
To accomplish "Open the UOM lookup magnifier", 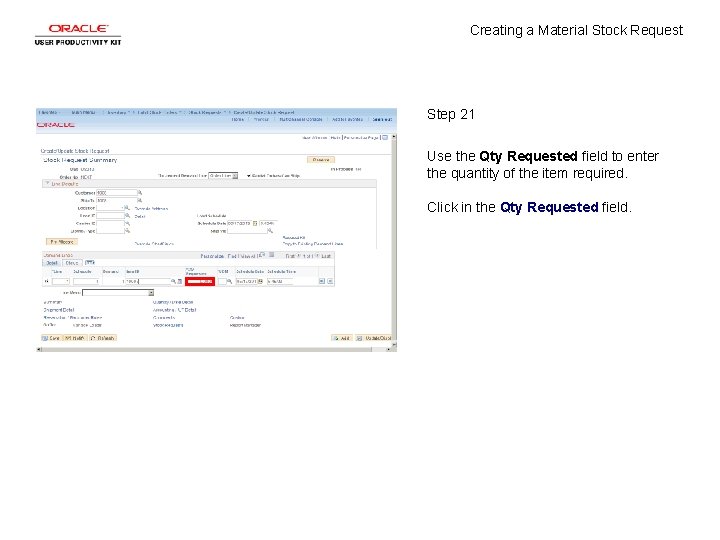I will (x=229, y=281).
